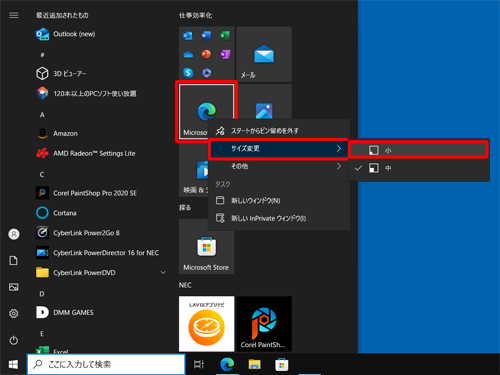
Task: Expand the サイズ変更 submenu
Action: (x=279, y=149)
